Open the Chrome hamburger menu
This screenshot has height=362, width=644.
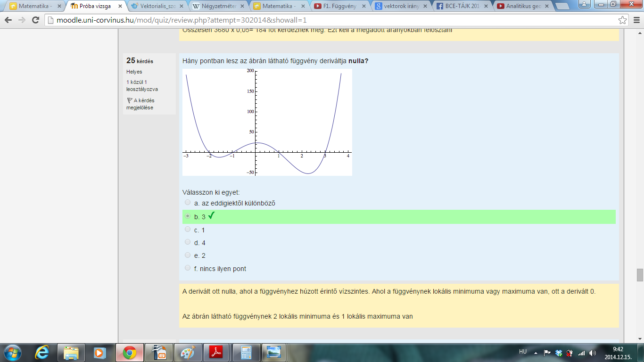[x=636, y=20]
